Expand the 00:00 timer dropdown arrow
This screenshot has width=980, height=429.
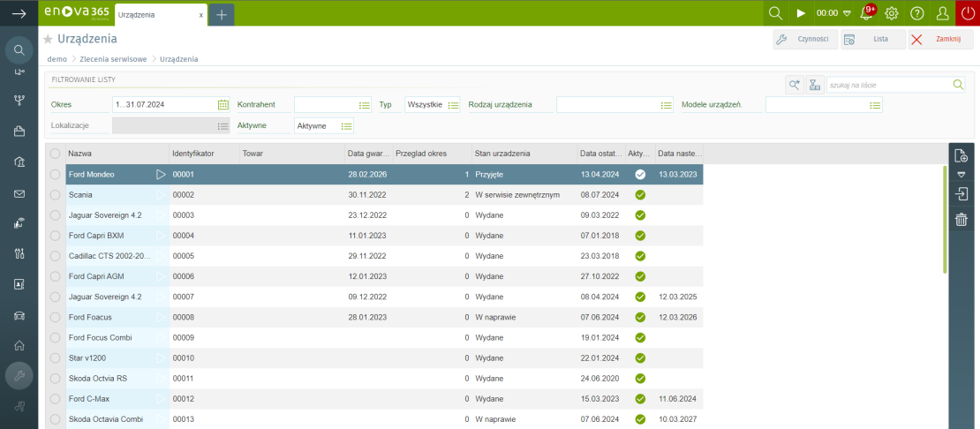point(847,14)
